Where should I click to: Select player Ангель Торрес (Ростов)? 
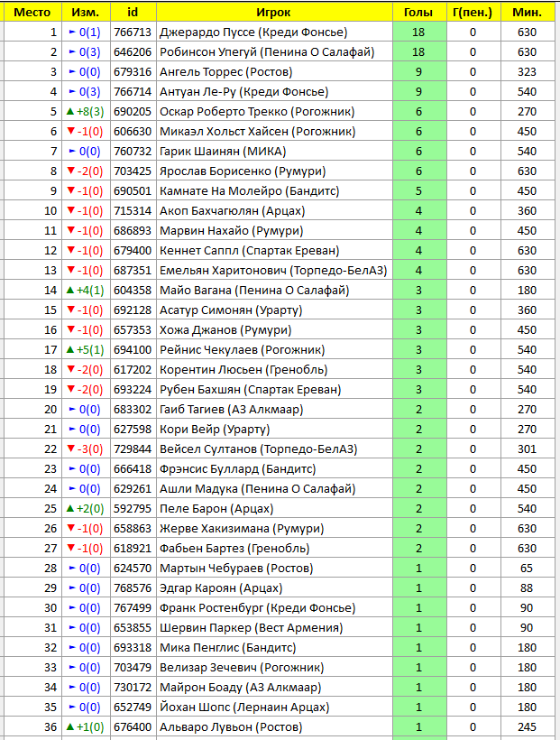226,71
